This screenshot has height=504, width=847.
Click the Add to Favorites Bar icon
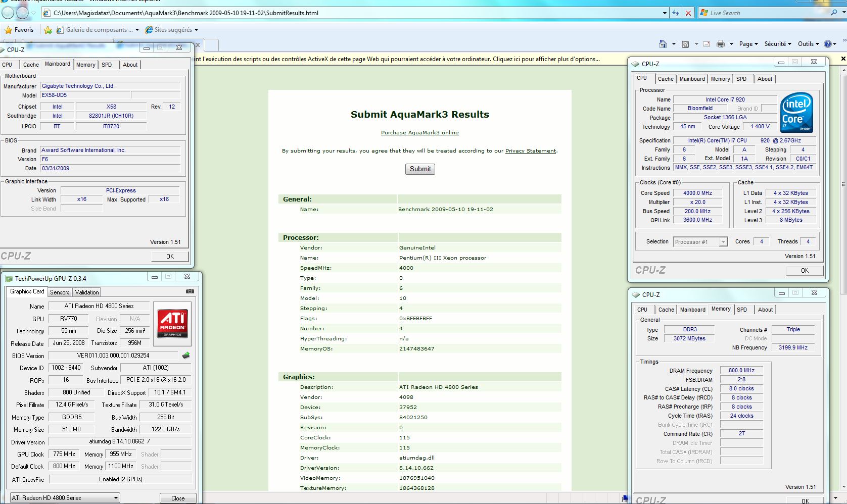(48, 30)
